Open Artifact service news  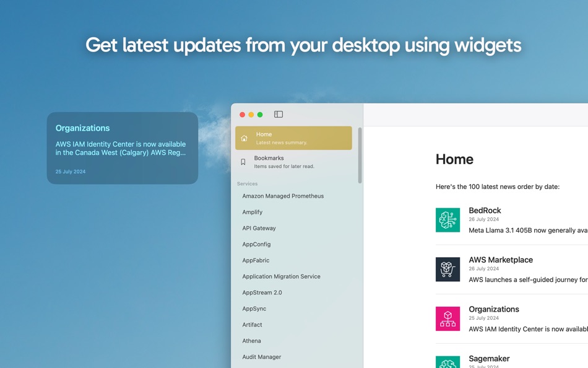252,325
